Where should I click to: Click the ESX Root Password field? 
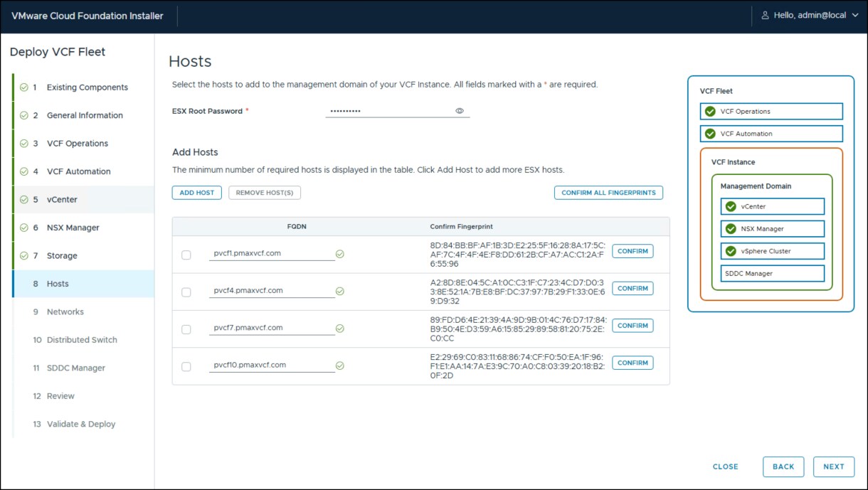tap(398, 111)
